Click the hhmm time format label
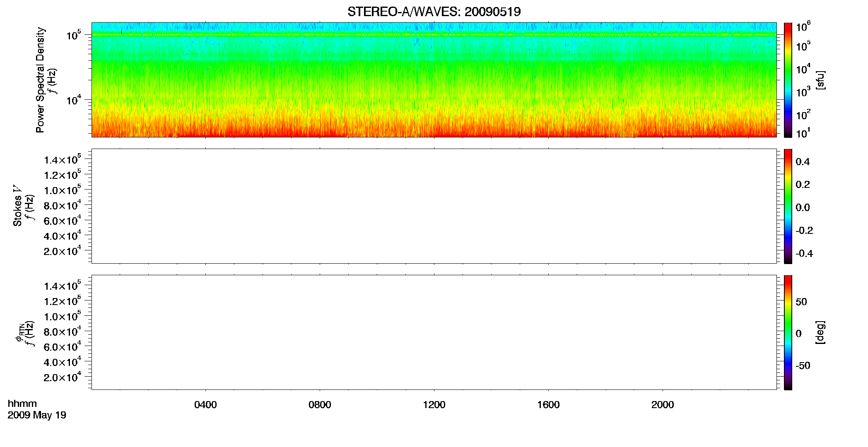Image resolution: width=868 pixels, height=447 pixels. pos(22,404)
